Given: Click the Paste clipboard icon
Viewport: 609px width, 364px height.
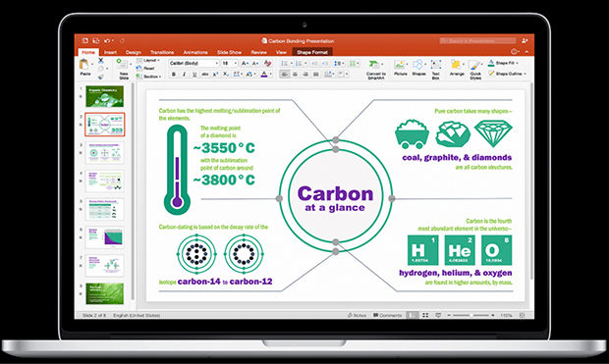Looking at the screenshot, I should tap(83, 64).
